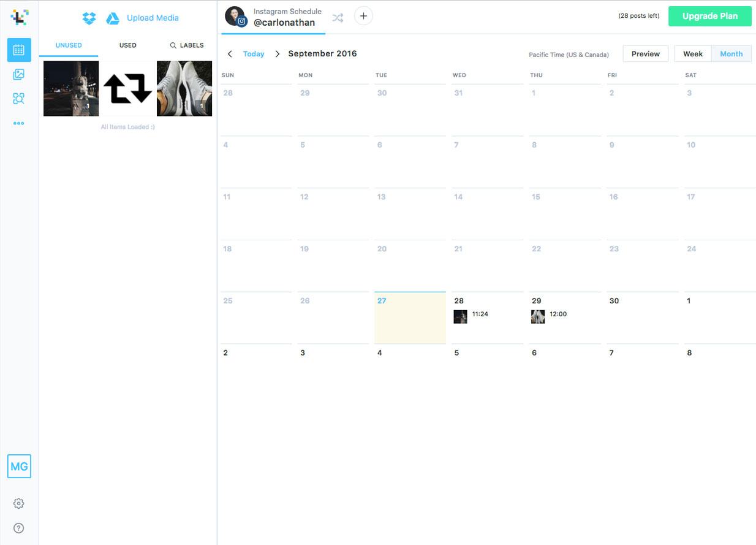The height and width of the screenshot is (545, 756).
Task: Go to next month arrow
Action: 277,54
